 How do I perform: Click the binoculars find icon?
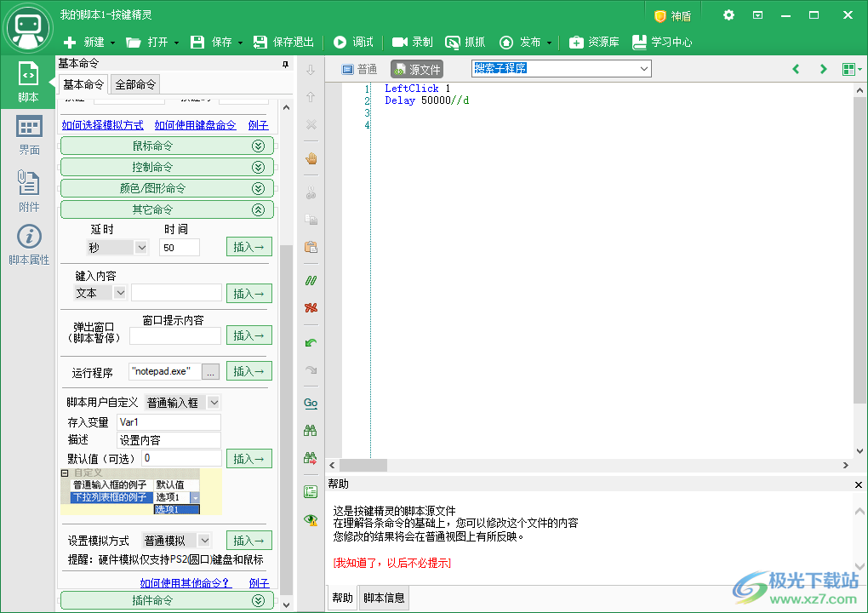tap(311, 430)
